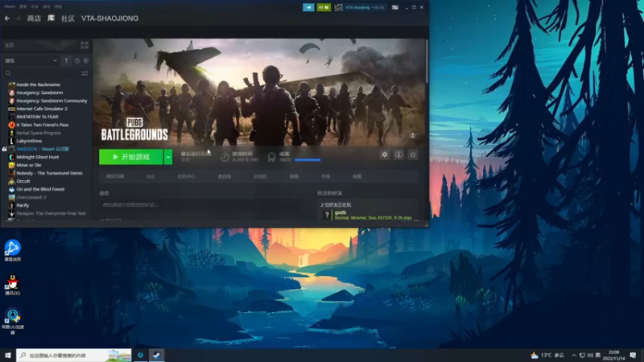Show recent games with clock icon
Screen dimensions: 644x362
point(77,61)
